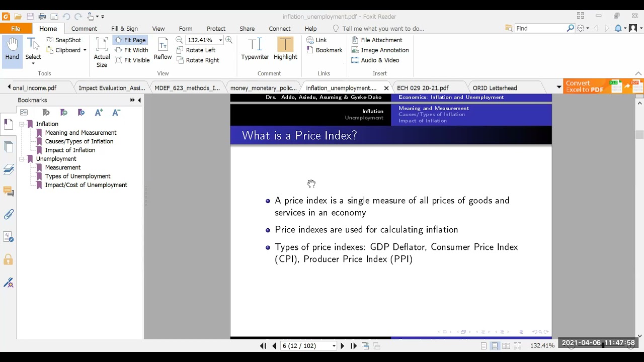This screenshot has width=644, height=362.
Task: Take a SnapShot of the page
Action: [x=63, y=40]
